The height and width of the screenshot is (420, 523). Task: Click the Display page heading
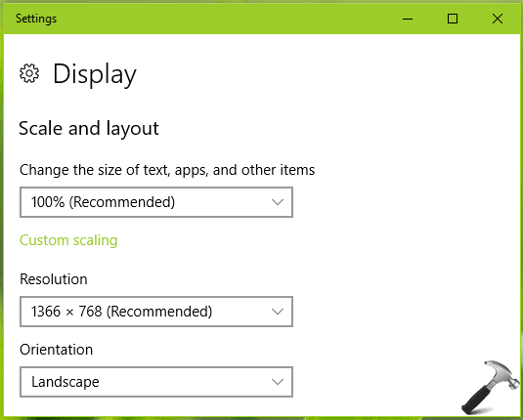(x=95, y=74)
